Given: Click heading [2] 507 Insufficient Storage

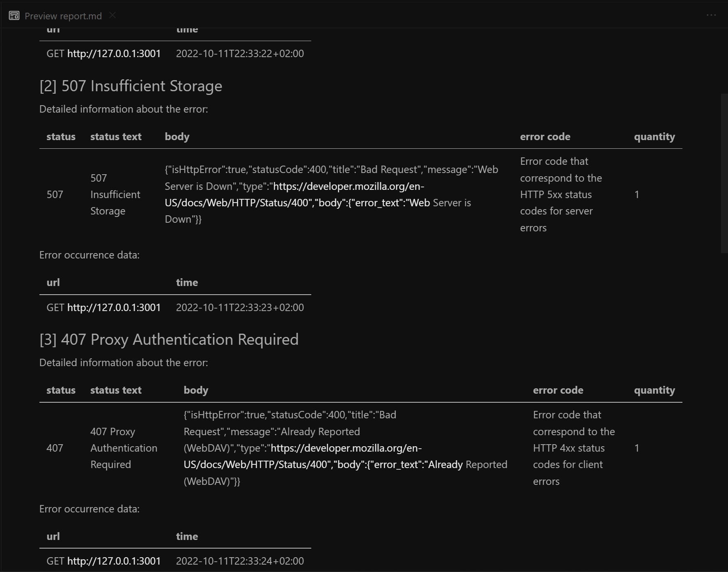Looking at the screenshot, I should pos(131,86).
